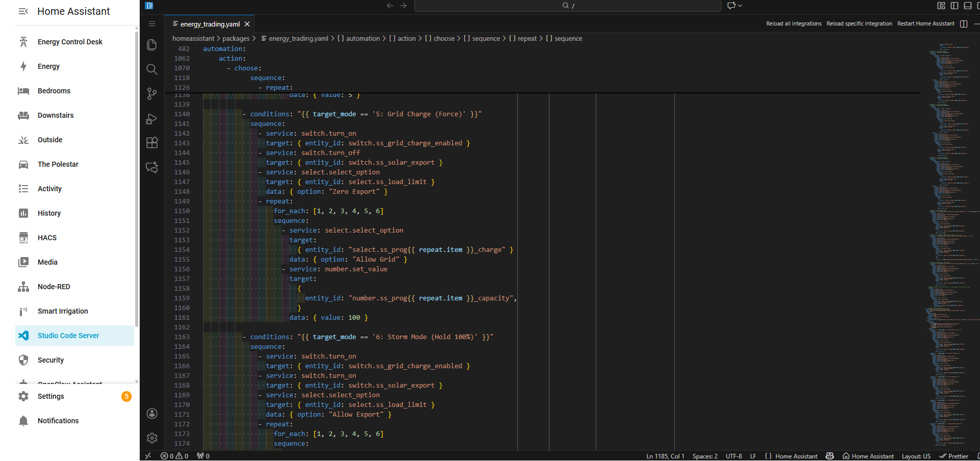Screen dimensions: 980x461
Task: Click errors and warnings status entry
Action: (x=174, y=456)
